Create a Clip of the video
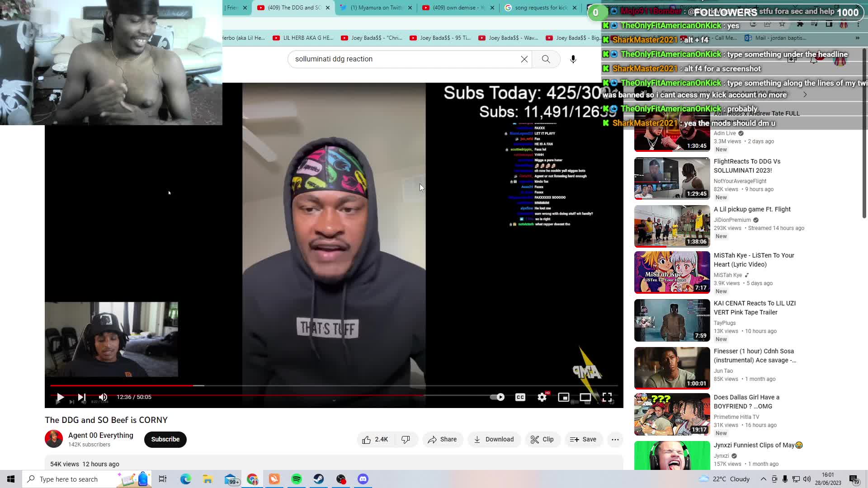The height and width of the screenshot is (488, 868). tap(542, 439)
